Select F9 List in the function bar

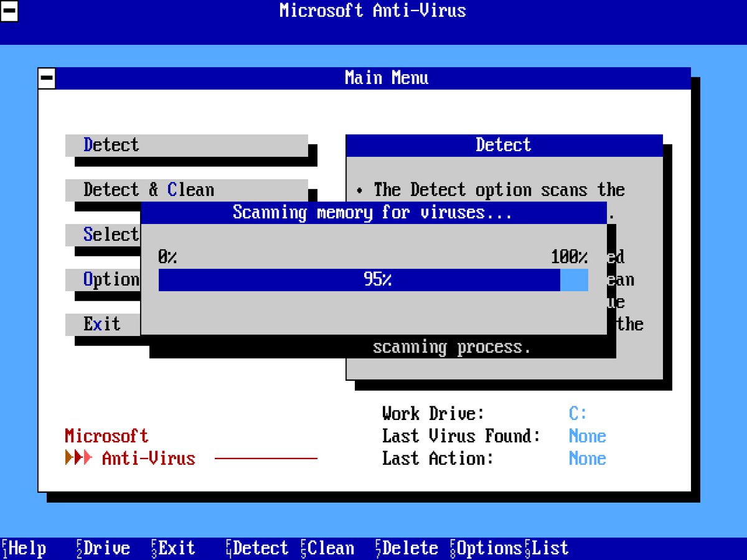tap(547, 548)
